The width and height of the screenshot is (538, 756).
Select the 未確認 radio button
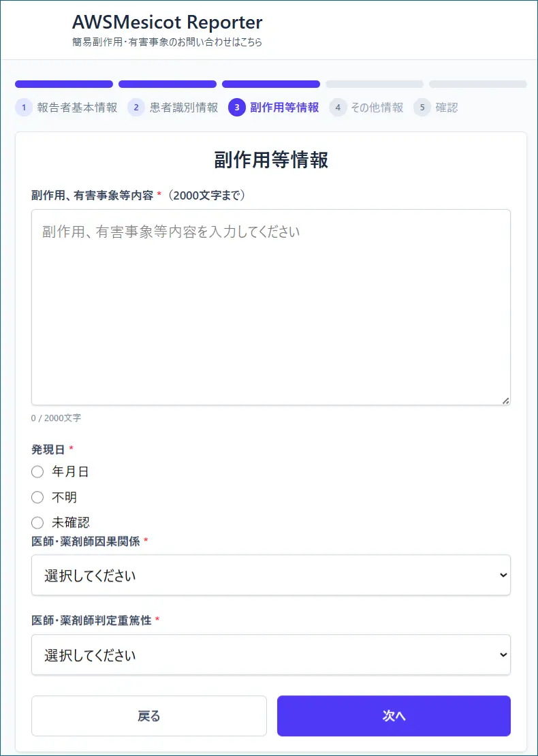click(x=37, y=522)
